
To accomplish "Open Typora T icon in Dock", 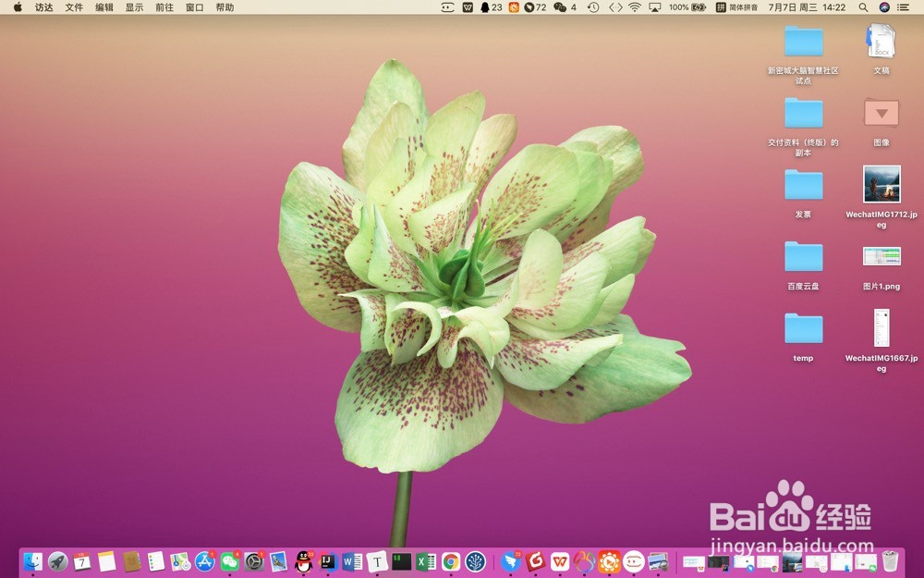I will 377,561.
